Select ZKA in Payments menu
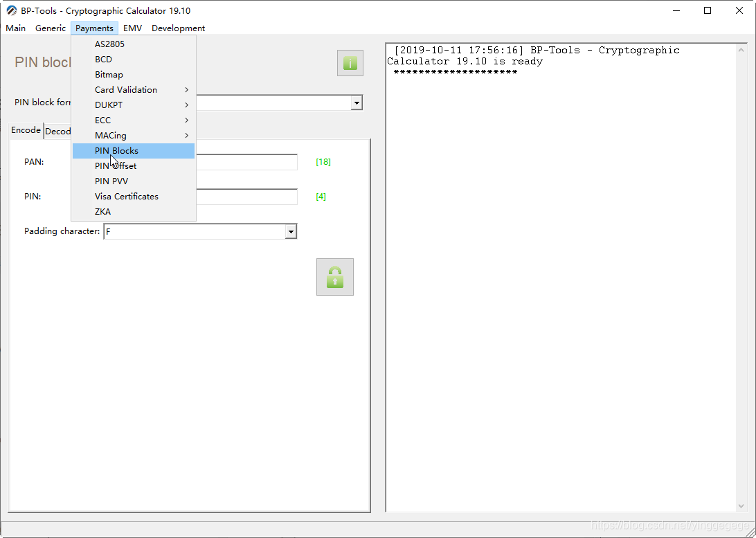This screenshot has height=538, width=756. click(134, 212)
